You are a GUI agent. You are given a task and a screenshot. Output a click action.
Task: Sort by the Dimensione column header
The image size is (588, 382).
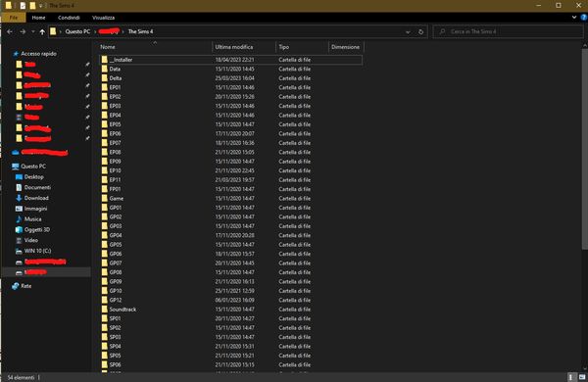pos(346,47)
